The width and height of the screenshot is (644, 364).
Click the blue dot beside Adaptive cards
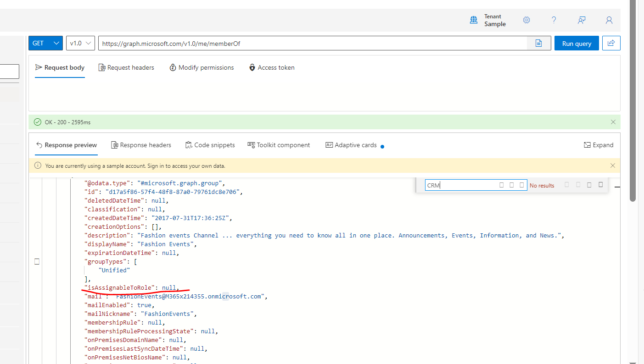pyautogui.click(x=382, y=147)
